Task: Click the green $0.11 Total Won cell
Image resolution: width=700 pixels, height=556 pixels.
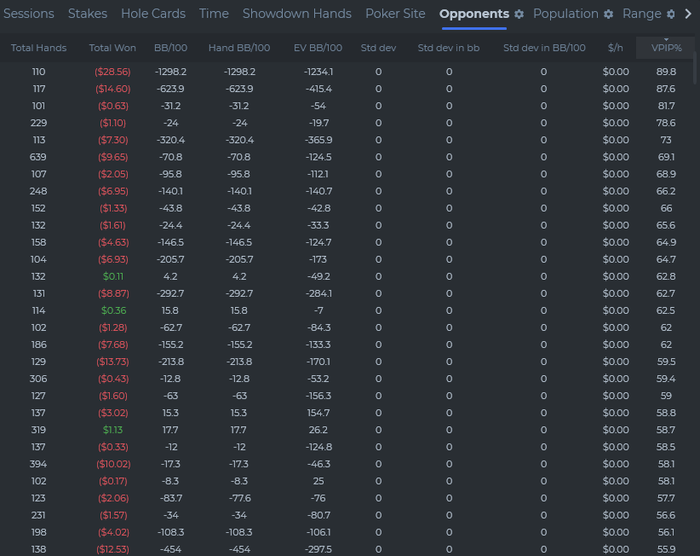Action: [x=113, y=276]
